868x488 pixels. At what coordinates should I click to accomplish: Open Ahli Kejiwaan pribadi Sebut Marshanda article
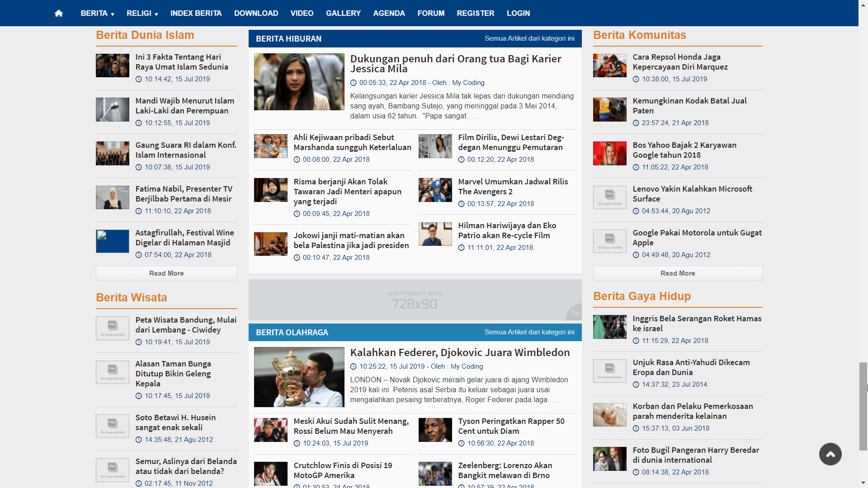(x=352, y=142)
